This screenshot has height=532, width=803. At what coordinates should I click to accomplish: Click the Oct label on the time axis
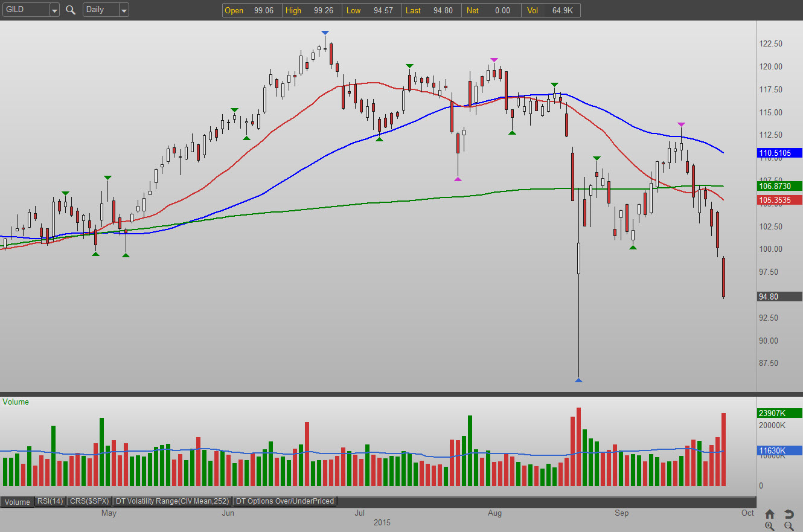coord(747,513)
